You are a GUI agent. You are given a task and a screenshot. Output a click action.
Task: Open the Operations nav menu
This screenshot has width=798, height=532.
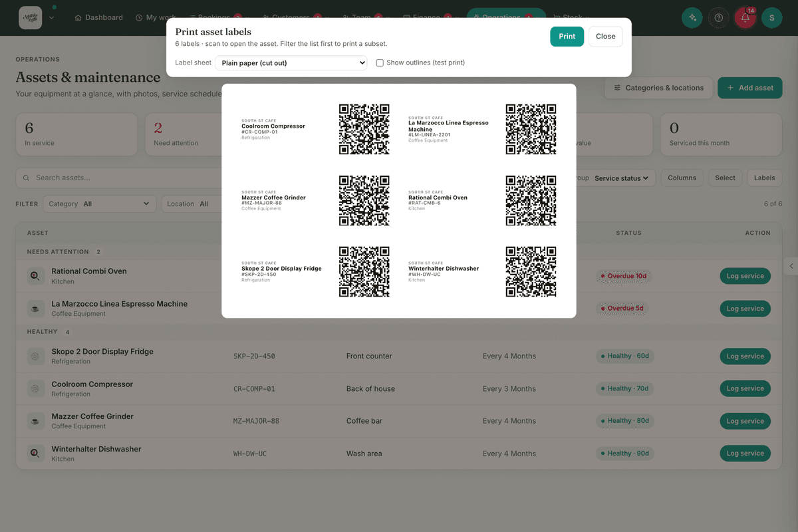505,17
